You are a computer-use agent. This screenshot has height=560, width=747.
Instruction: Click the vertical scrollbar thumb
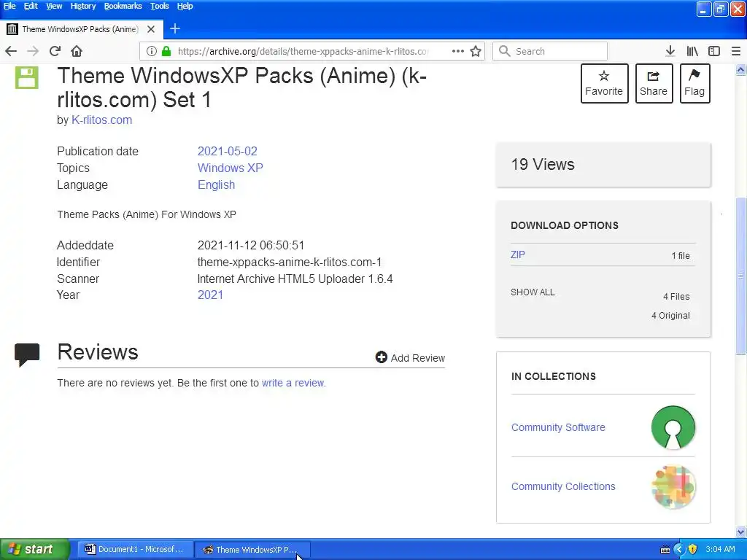[x=741, y=276]
